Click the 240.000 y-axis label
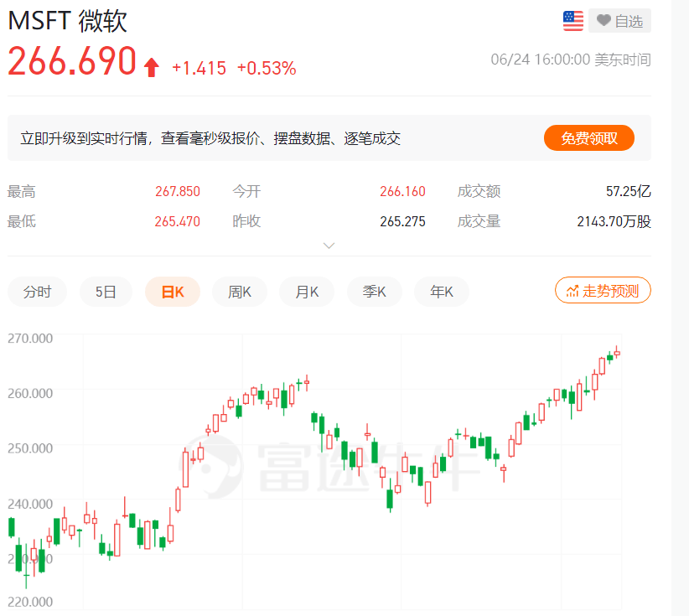Screen dimensions: 689x616 [30, 504]
